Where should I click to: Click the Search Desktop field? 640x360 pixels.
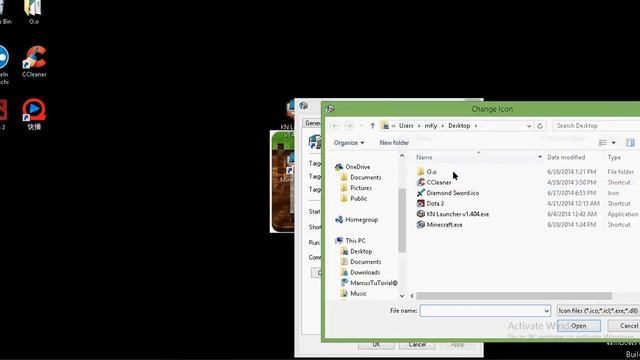(596, 126)
